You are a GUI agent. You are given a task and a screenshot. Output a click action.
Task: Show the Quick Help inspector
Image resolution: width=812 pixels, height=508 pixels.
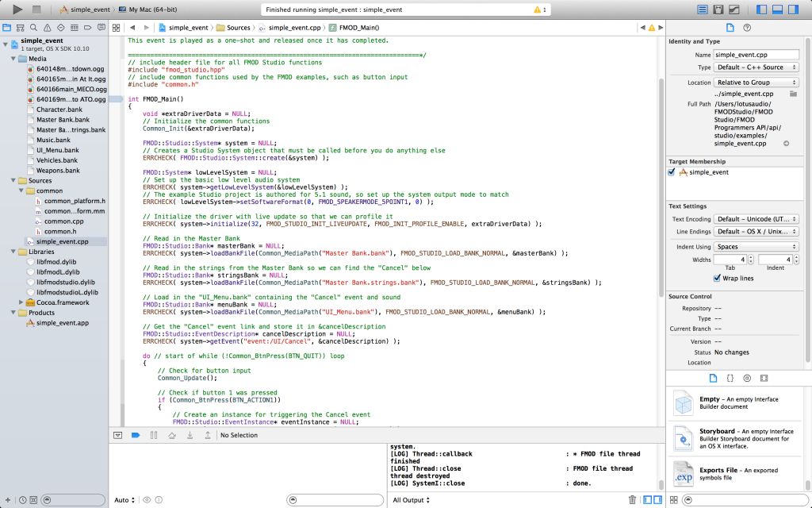tap(747, 28)
